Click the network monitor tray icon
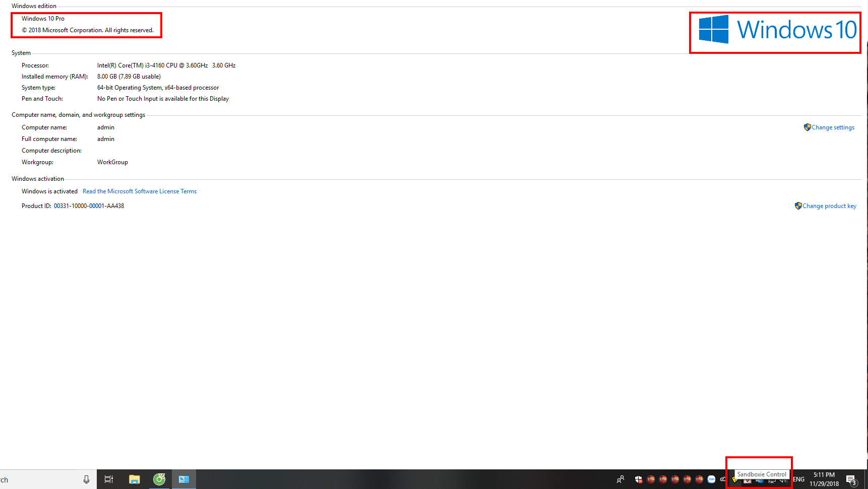 coord(772,480)
